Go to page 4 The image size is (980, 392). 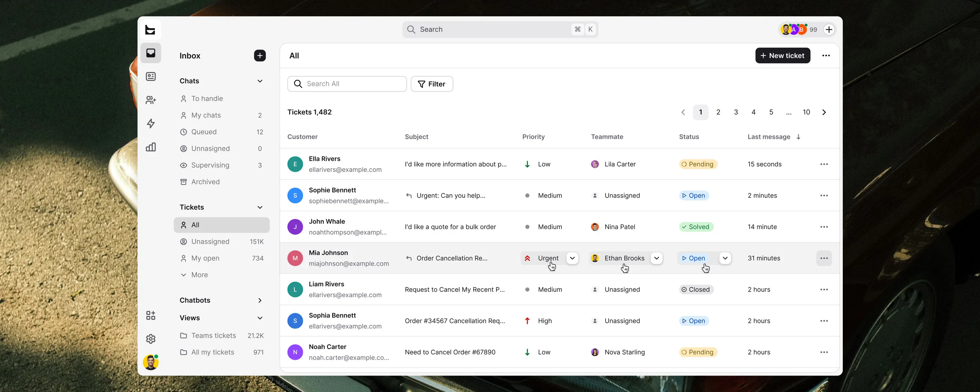click(753, 112)
